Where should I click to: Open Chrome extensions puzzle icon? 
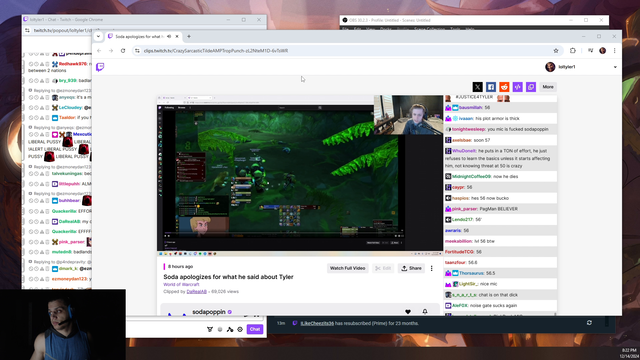[573, 51]
